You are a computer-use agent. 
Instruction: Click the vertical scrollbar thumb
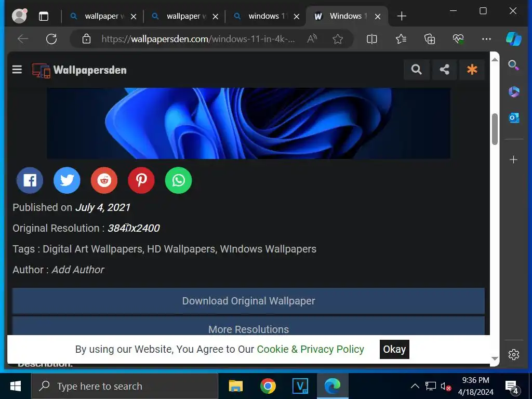coord(495,129)
